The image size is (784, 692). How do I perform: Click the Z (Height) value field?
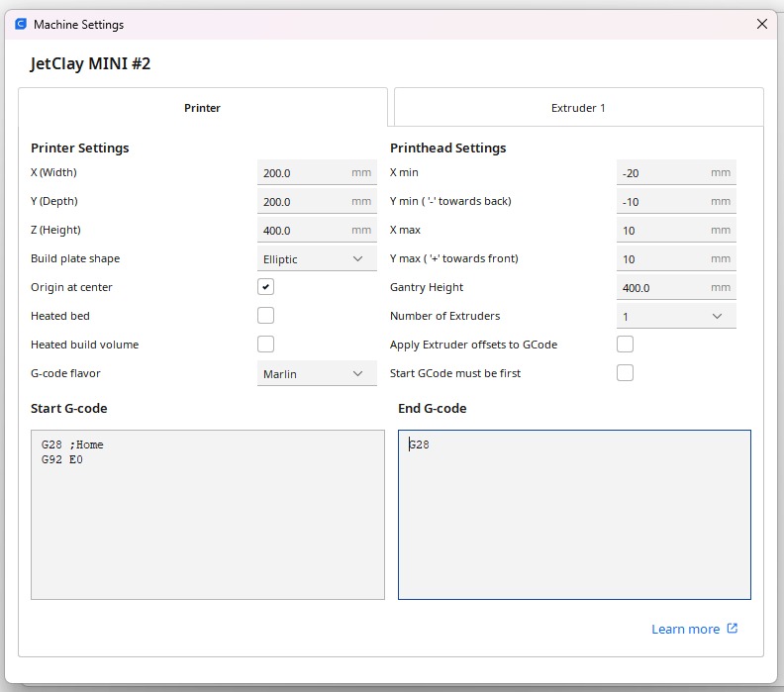point(303,231)
